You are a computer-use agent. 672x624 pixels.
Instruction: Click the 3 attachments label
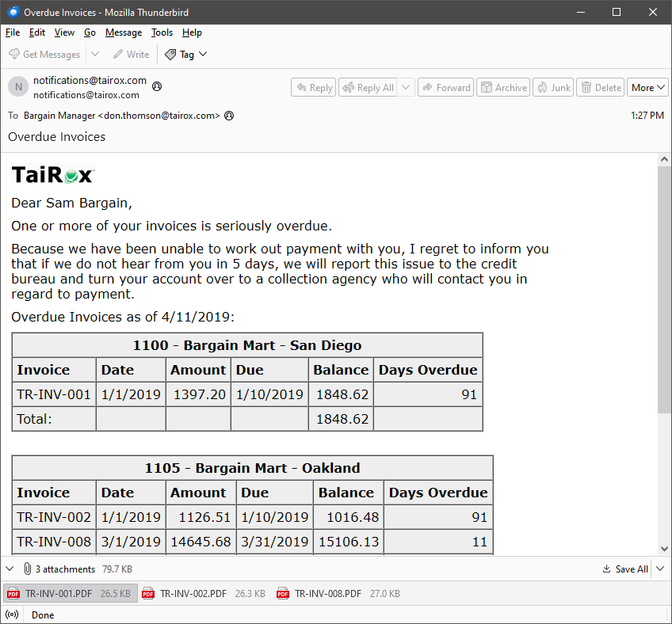[65, 569]
